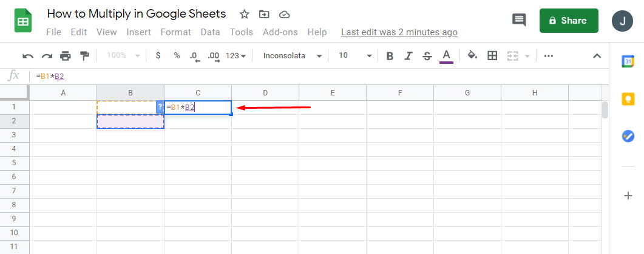The width and height of the screenshot is (644, 254).
Task: Expand the 123 number format dropdown
Action: 236,55
